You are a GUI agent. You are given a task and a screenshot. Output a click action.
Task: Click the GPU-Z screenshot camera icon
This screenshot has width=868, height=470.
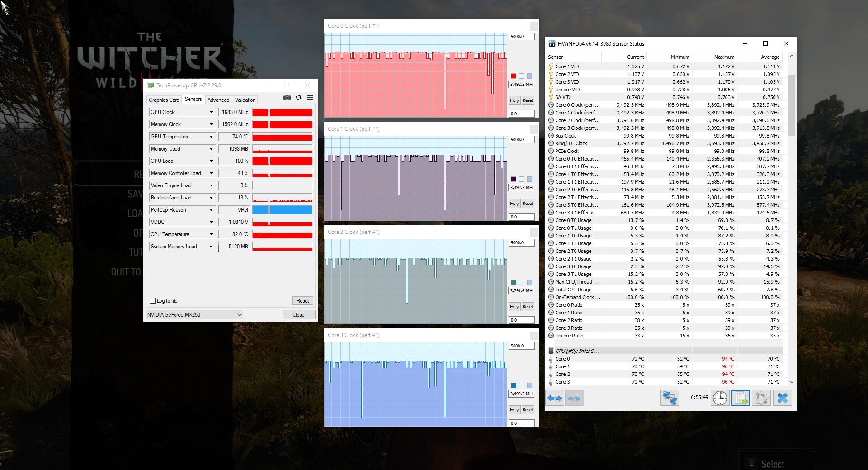[287, 97]
